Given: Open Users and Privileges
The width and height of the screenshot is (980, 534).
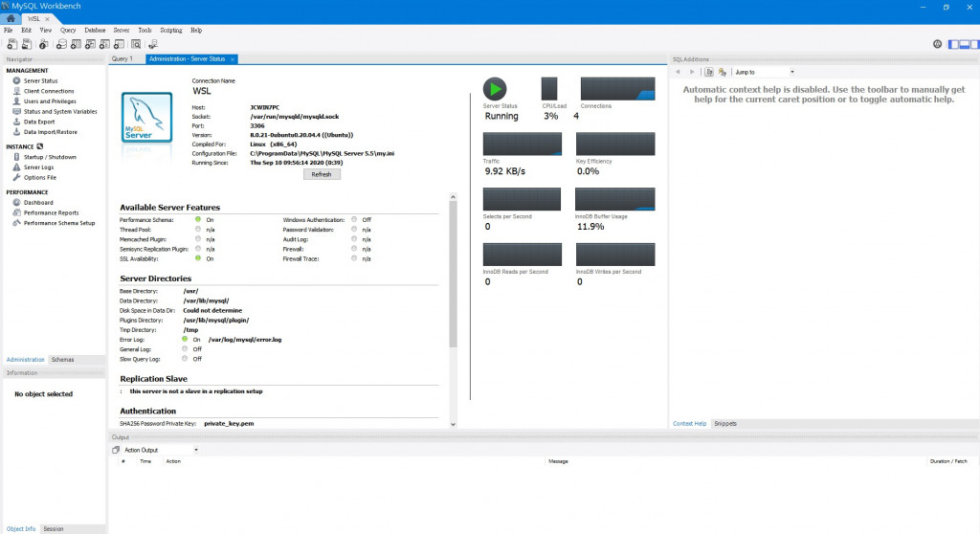Looking at the screenshot, I should tap(50, 101).
